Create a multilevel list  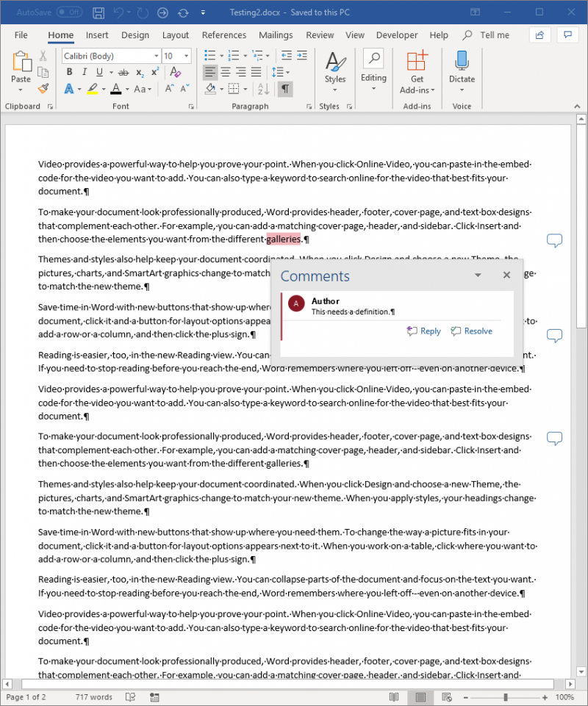(x=257, y=55)
